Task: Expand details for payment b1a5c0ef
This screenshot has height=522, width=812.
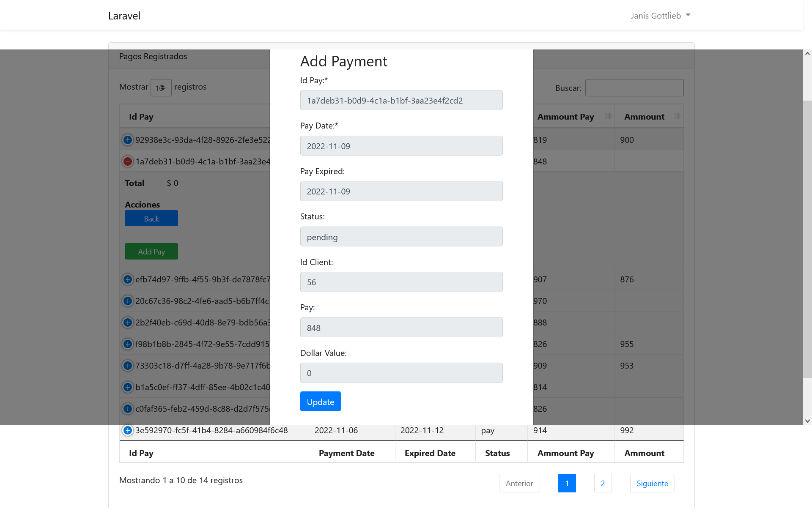Action: [127, 387]
